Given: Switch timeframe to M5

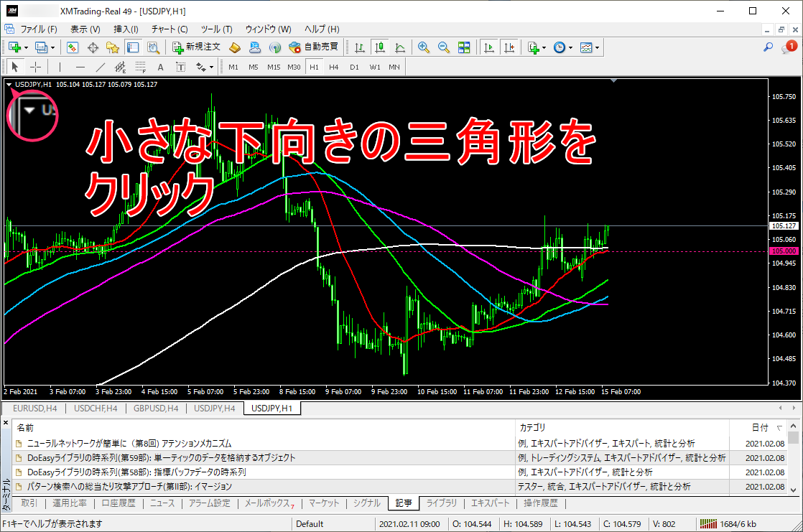Looking at the screenshot, I should tap(254, 67).
